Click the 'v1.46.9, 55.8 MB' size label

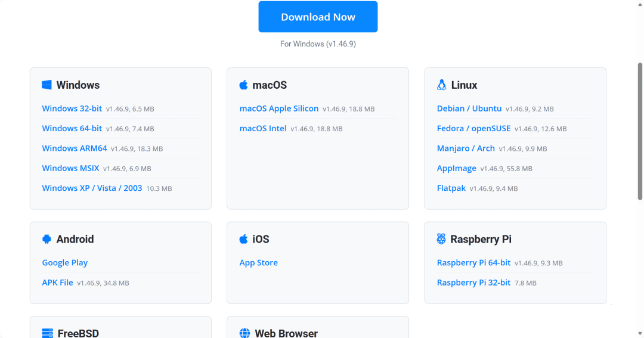click(506, 169)
